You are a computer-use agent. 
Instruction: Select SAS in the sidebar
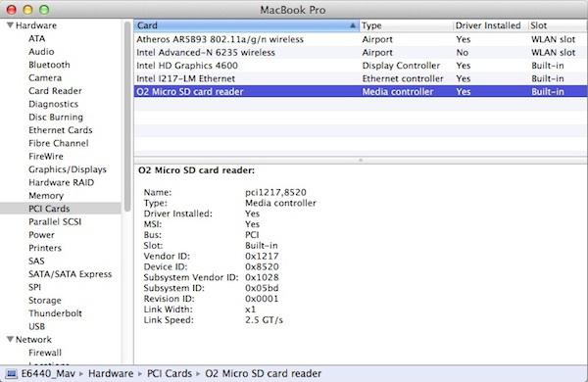coord(36,261)
